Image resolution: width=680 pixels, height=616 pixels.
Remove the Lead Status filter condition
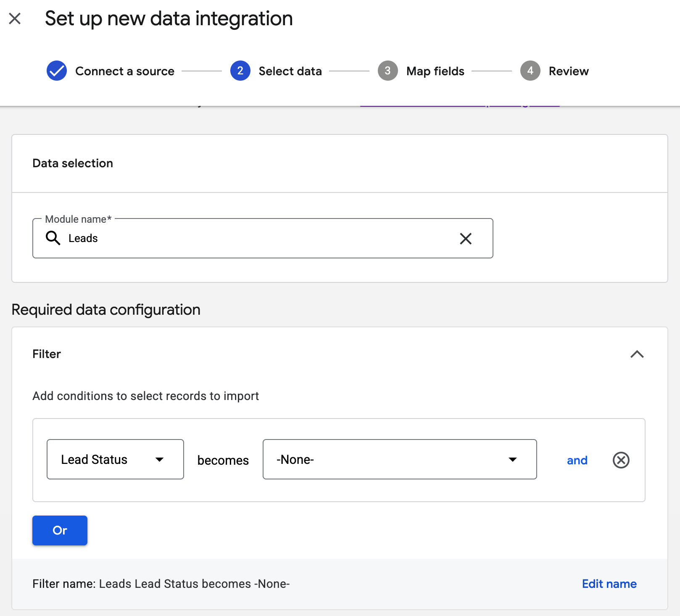621,460
